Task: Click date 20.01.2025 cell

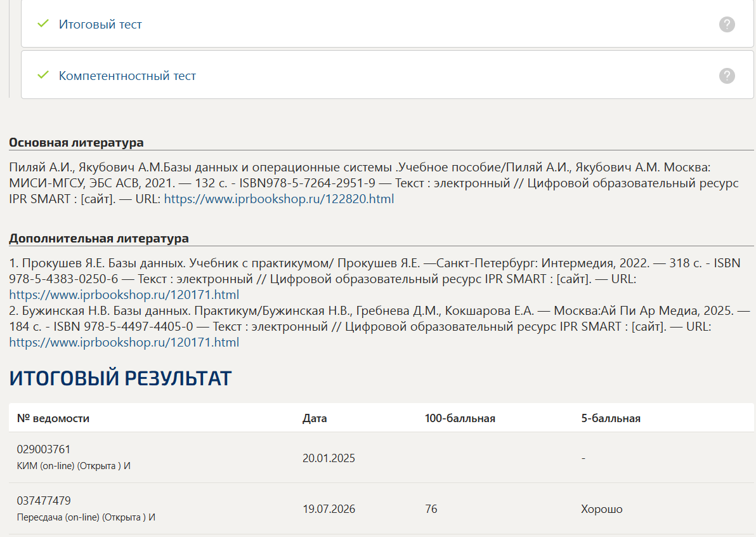Action: [329, 458]
